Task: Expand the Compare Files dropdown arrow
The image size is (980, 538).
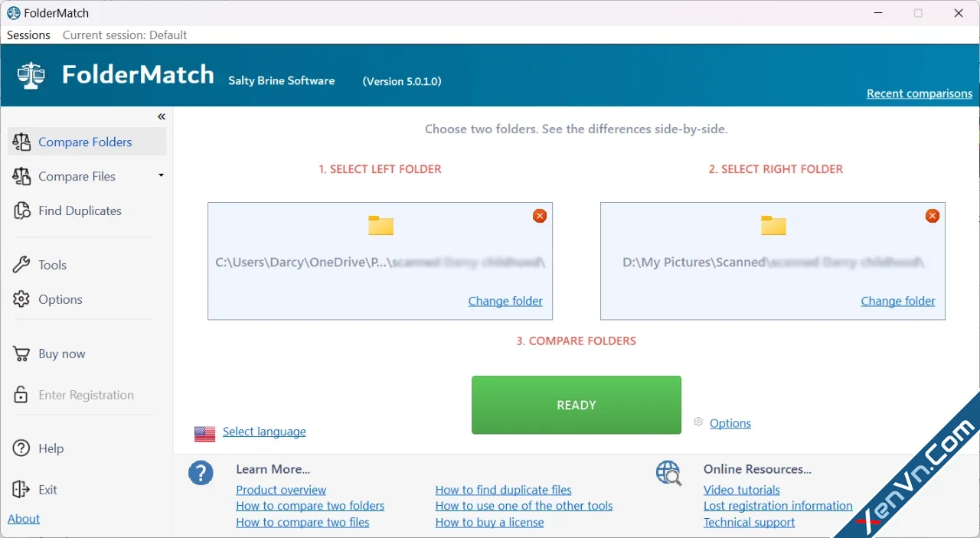Action: (161, 175)
